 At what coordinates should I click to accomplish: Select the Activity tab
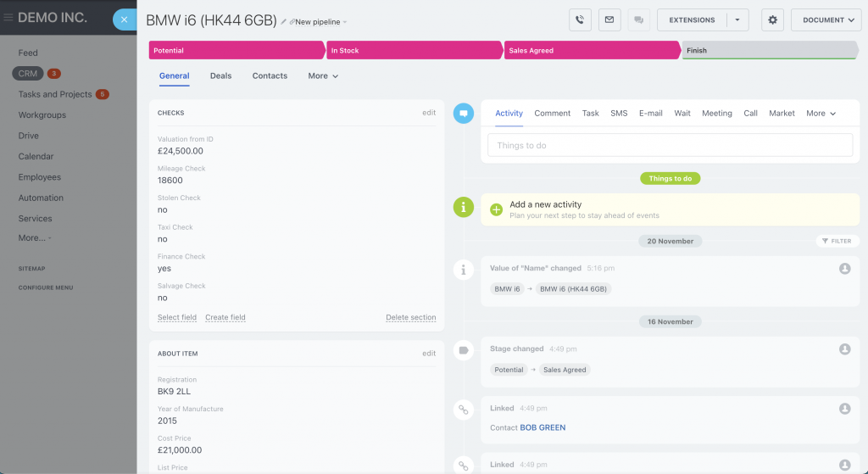pos(509,113)
